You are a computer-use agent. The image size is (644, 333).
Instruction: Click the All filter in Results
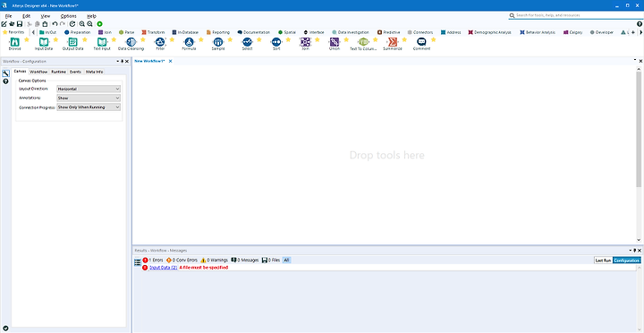point(287,260)
